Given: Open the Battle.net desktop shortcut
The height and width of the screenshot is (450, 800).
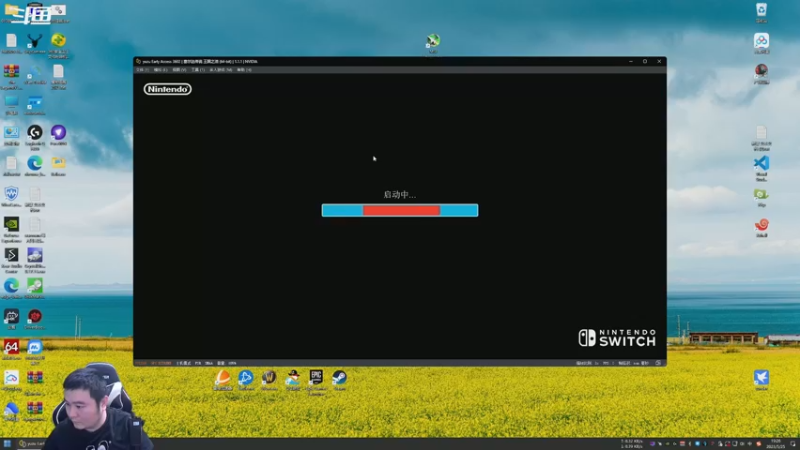Looking at the screenshot, I should (x=245, y=380).
